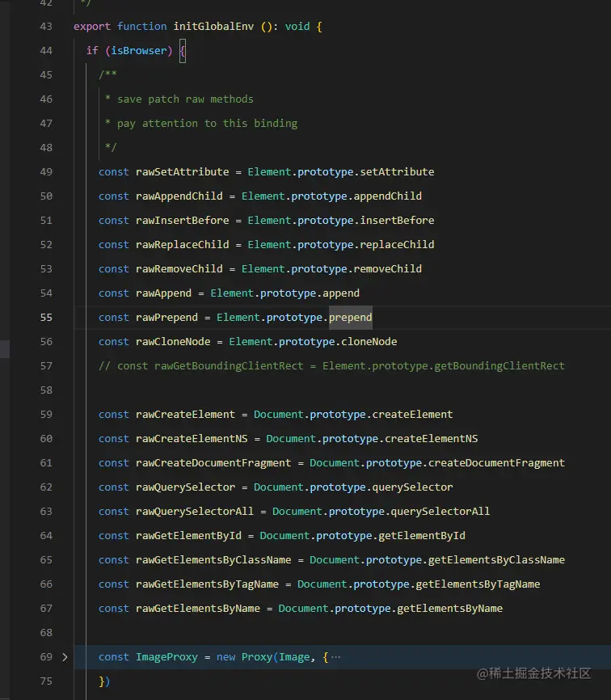This screenshot has height=700, width=611.
Task: Click the rawAppend variable on line 54
Action: point(163,293)
